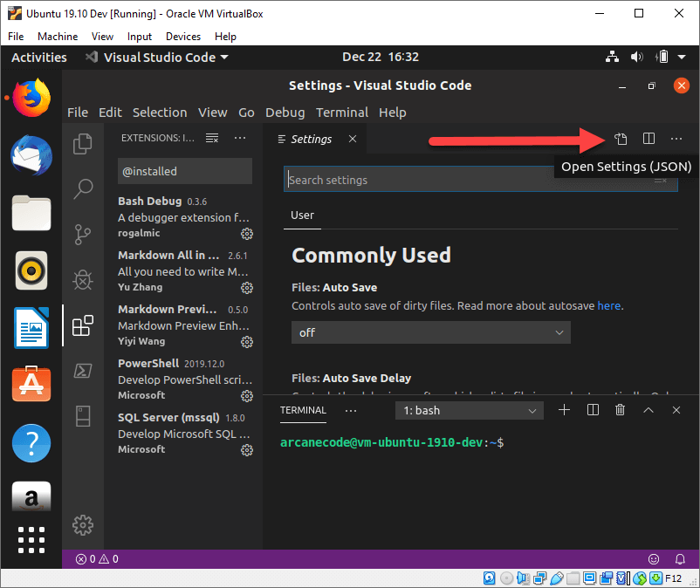Screen dimensions: 700x588
Task: Open Ubuntu Software from the dock
Action: tap(31, 384)
